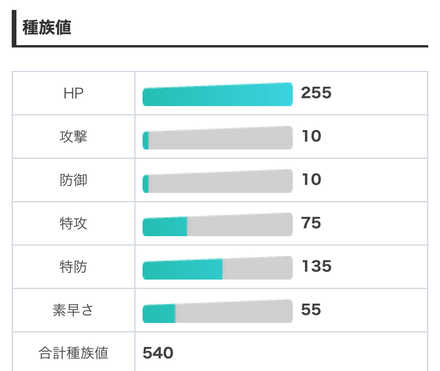Click the HP value 255
This screenshot has width=440, height=371.
pyautogui.click(x=316, y=93)
